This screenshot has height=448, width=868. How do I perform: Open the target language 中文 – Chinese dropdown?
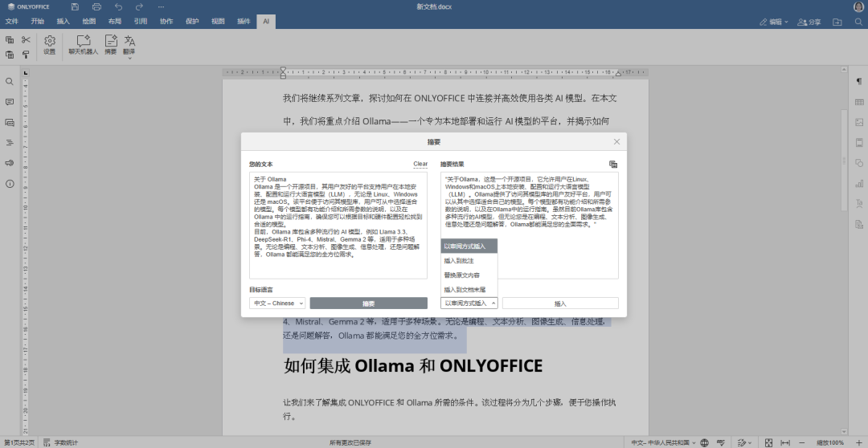pos(276,303)
